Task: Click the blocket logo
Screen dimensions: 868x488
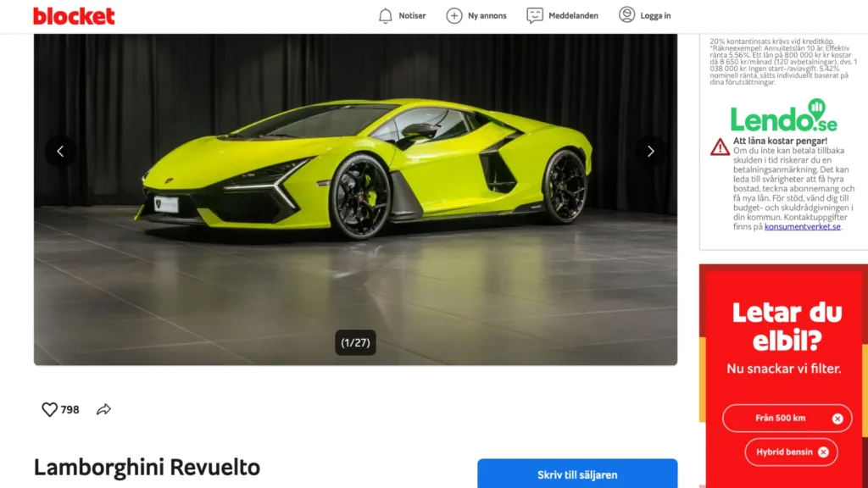Action: click(x=74, y=16)
